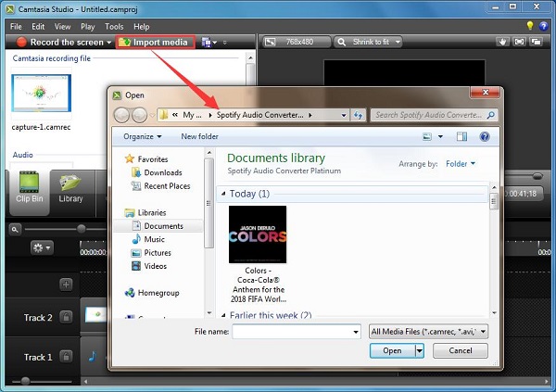Open the split arrow beside the Open button
This screenshot has width=556, height=392.
pyautogui.click(x=420, y=351)
